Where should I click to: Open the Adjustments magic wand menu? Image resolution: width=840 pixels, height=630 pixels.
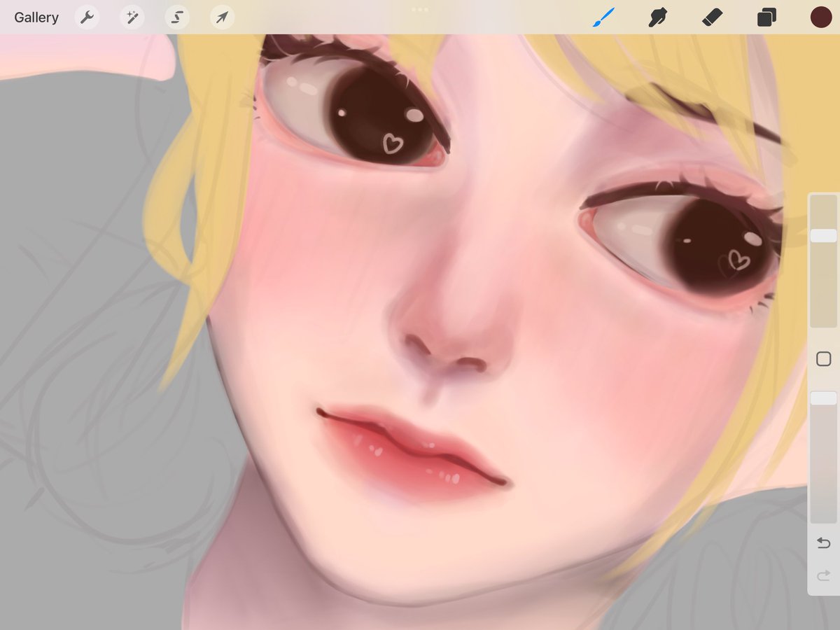point(132,17)
